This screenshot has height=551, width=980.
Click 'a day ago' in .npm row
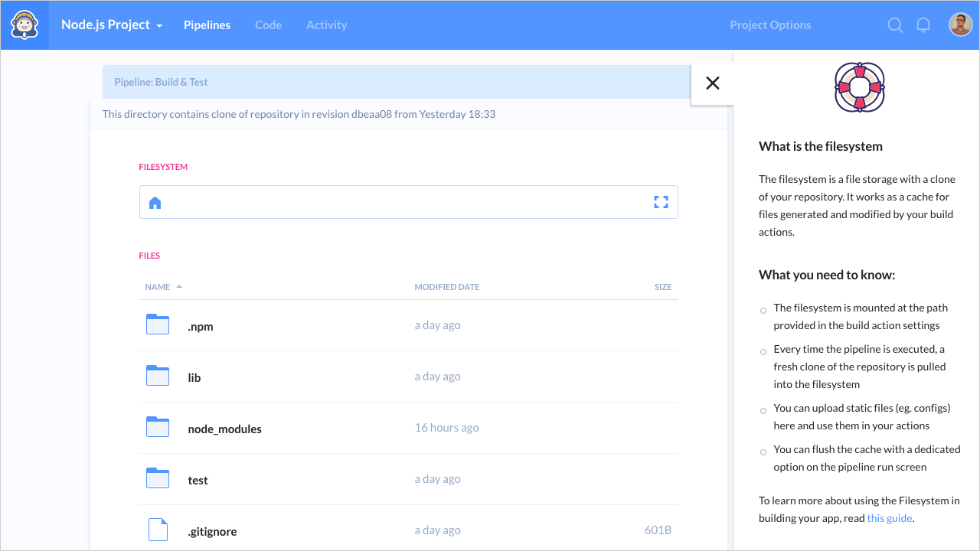point(437,324)
